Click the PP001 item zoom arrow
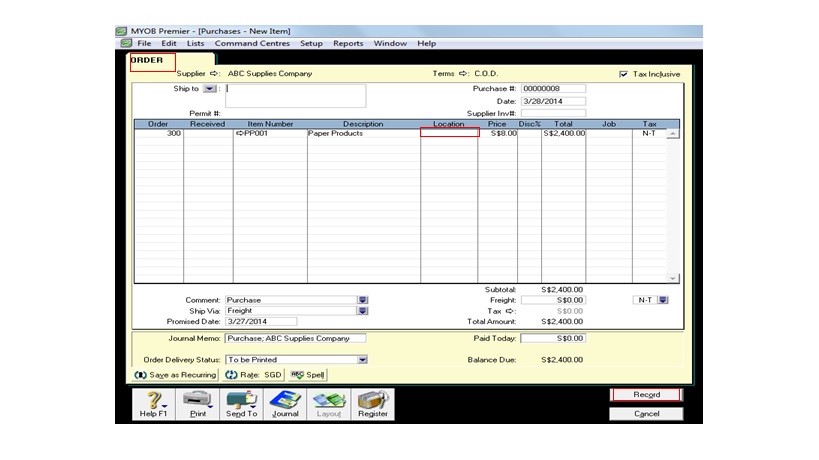 [x=240, y=134]
